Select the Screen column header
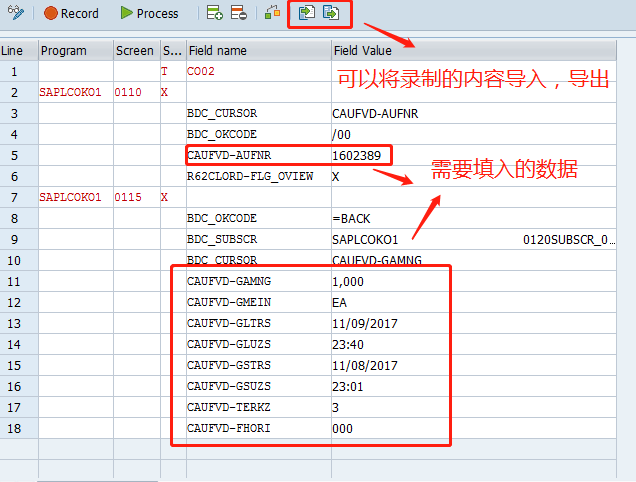The width and height of the screenshot is (636, 482). click(x=137, y=51)
